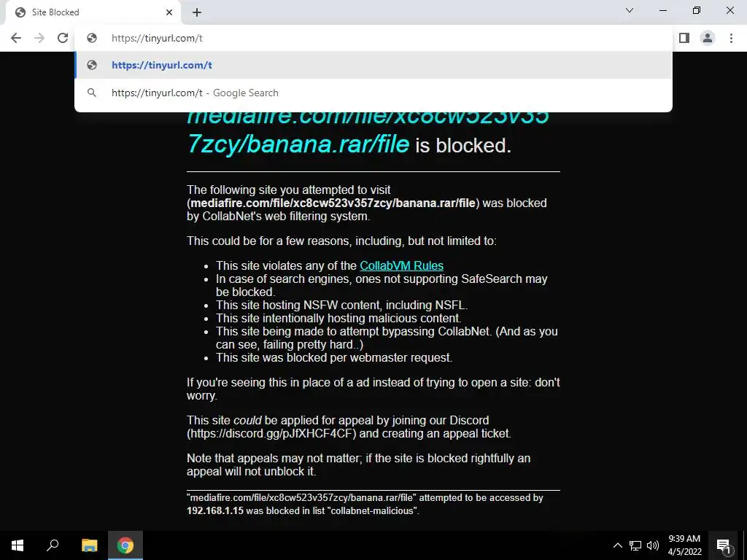Go back to the previous page
747x560 pixels.
[x=16, y=38]
